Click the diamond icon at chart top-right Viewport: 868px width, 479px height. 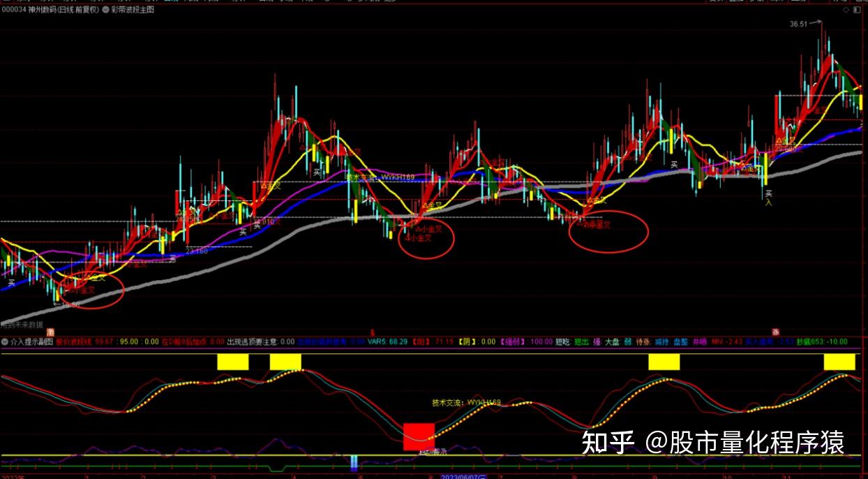pyautogui.click(x=845, y=10)
